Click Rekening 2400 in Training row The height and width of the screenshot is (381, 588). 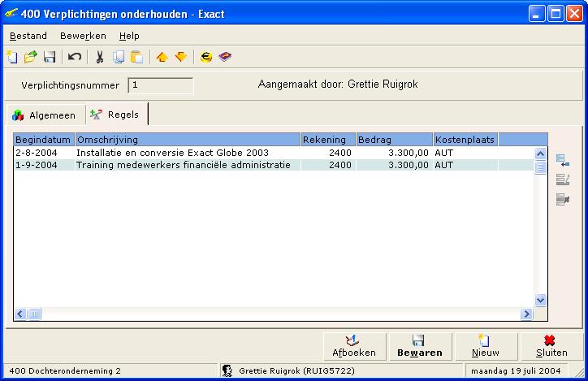(x=339, y=165)
